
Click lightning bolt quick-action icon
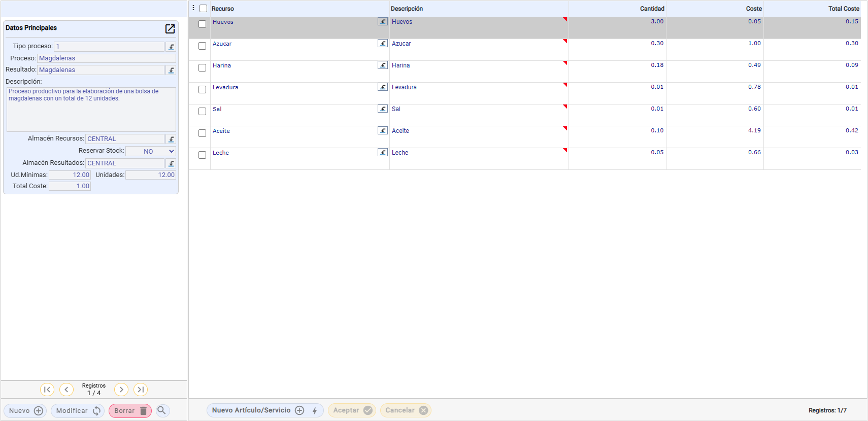point(315,411)
